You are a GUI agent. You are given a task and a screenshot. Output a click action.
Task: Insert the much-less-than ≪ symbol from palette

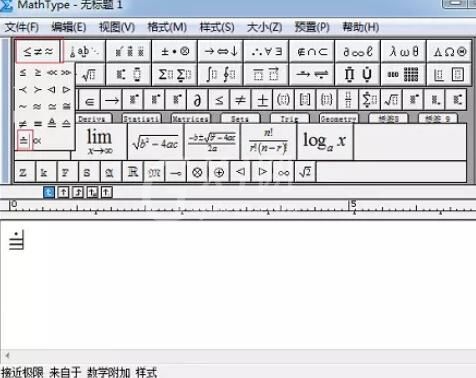[52, 72]
